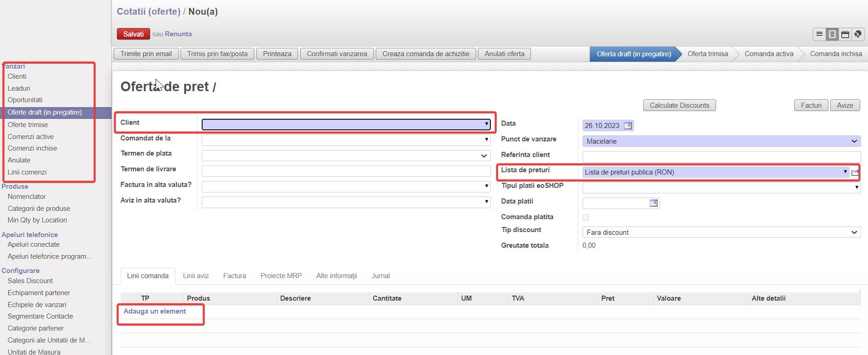868x355 pixels.
Task: Open calendar picker for Data platii
Action: tap(653, 203)
